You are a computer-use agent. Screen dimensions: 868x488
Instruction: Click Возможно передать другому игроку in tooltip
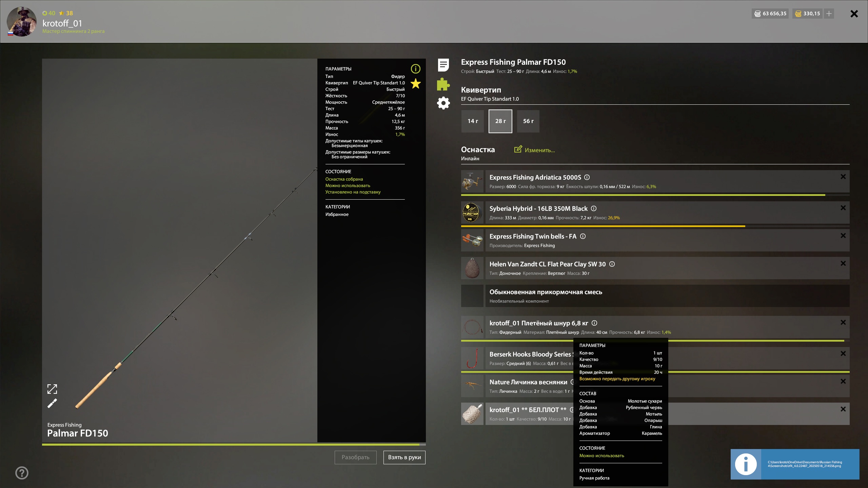pos(617,379)
